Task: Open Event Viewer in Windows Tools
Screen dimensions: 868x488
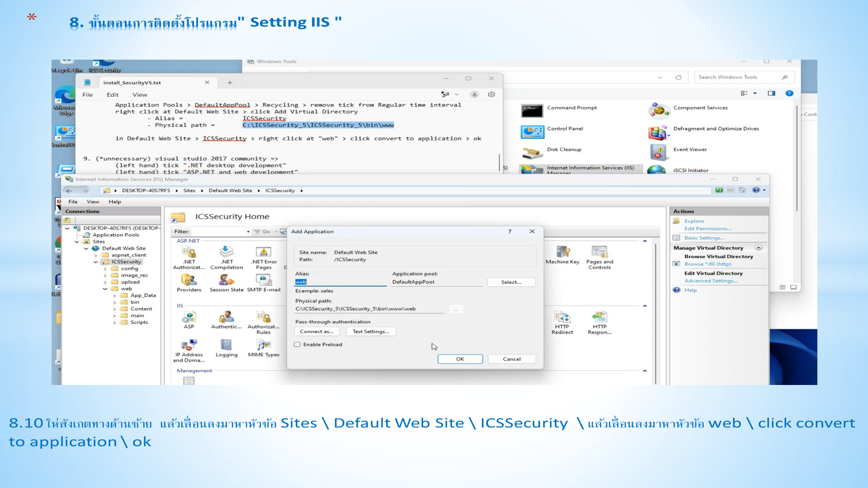Action: click(x=678, y=151)
